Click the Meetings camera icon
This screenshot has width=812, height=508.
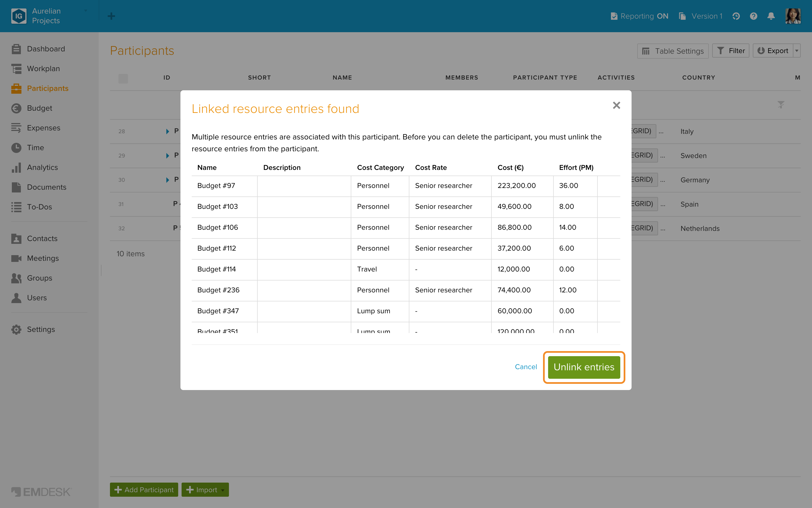pyautogui.click(x=16, y=258)
